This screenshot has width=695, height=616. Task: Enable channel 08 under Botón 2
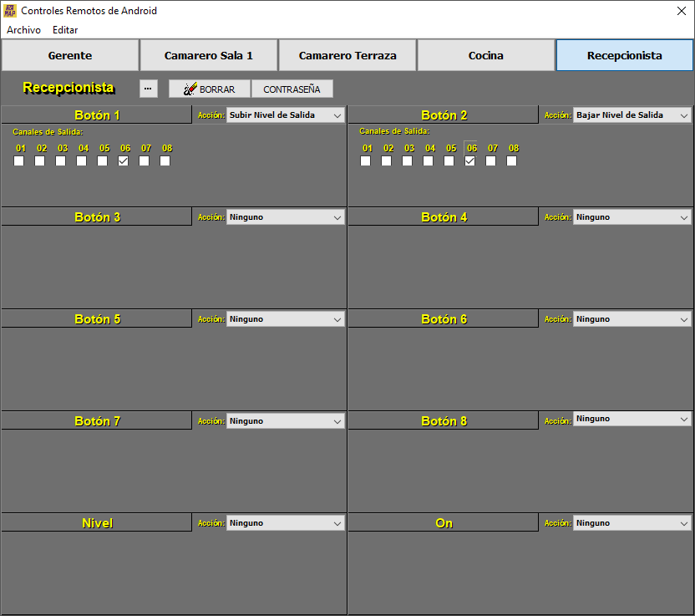point(512,161)
